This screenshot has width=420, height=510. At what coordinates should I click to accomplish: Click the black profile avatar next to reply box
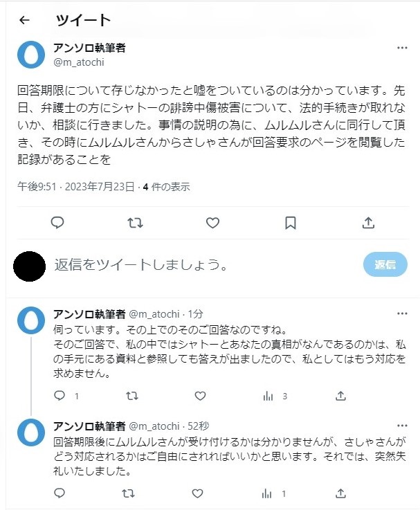tap(29, 266)
